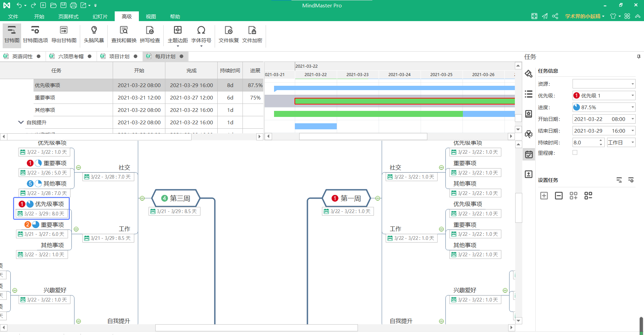Open 甘特图选项 Gantt options
The image size is (644, 335).
(x=35, y=35)
